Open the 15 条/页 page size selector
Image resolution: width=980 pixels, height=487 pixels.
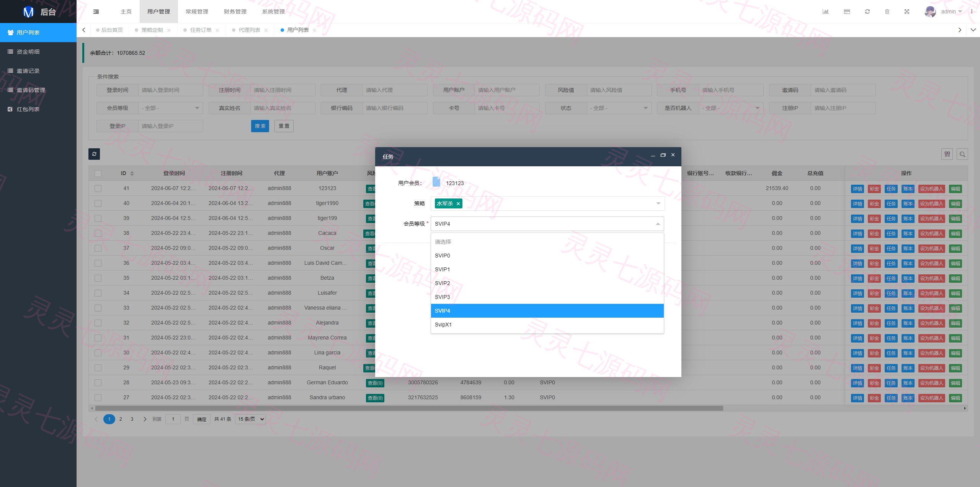(251, 419)
